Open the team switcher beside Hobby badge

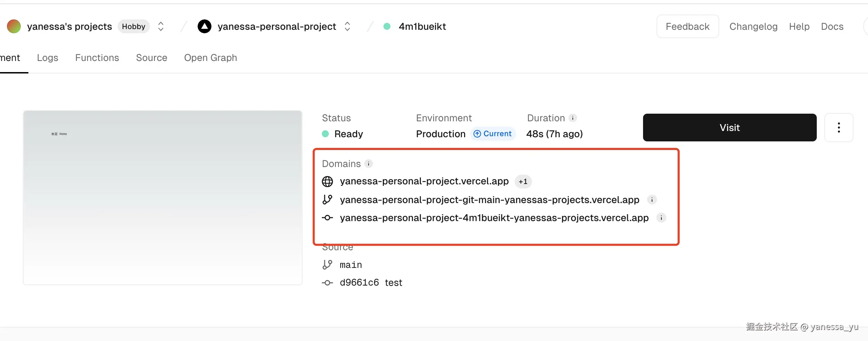[x=161, y=26]
